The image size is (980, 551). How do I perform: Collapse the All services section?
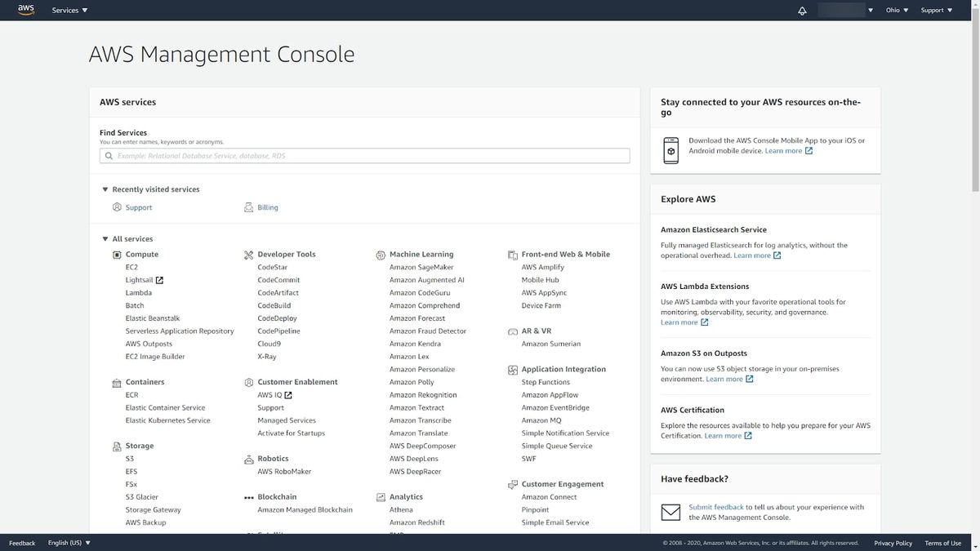click(x=105, y=238)
